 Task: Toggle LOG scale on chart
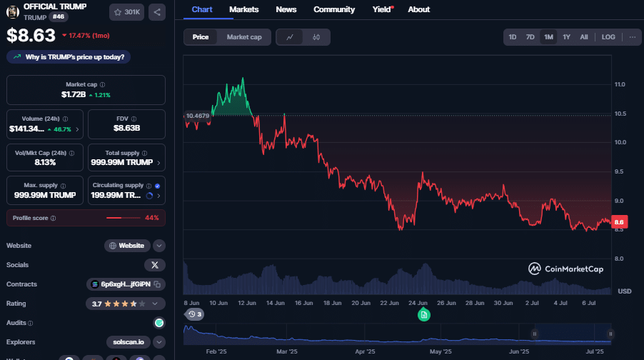[x=608, y=37]
